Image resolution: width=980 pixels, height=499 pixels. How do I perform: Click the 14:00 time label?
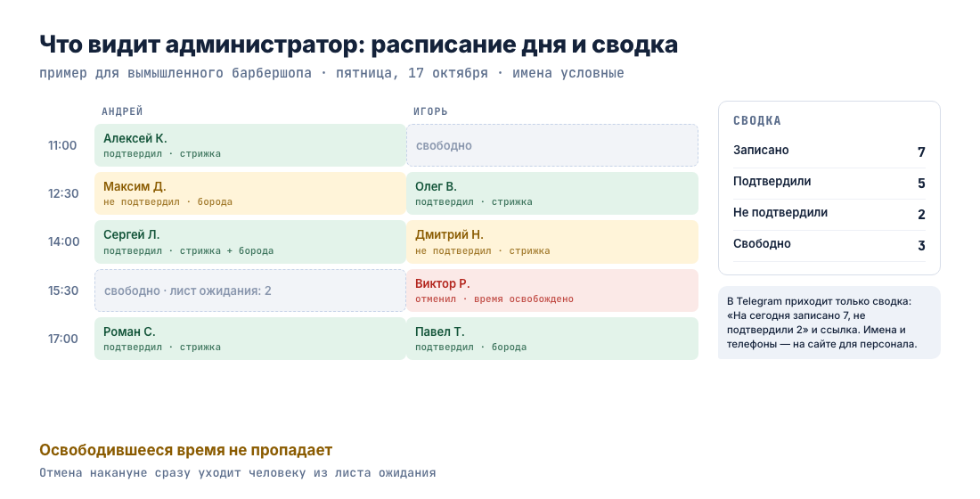(x=64, y=242)
